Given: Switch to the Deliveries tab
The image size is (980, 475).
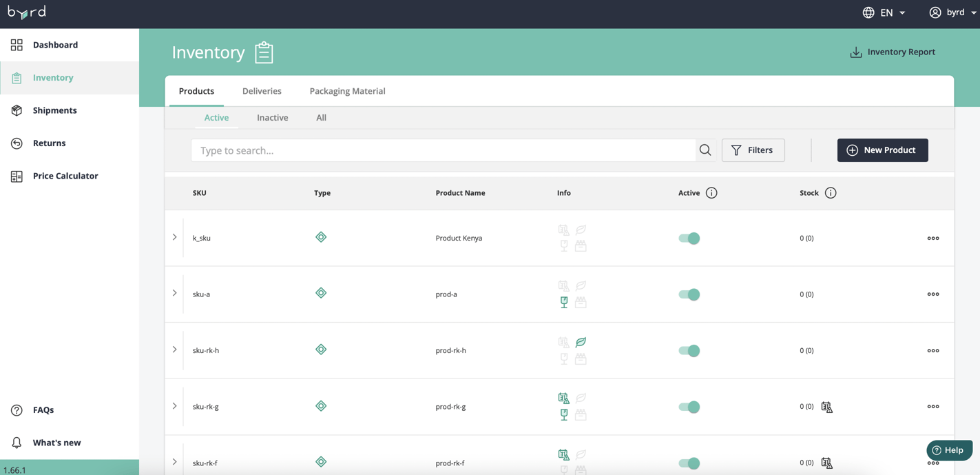Looking at the screenshot, I should (x=262, y=90).
